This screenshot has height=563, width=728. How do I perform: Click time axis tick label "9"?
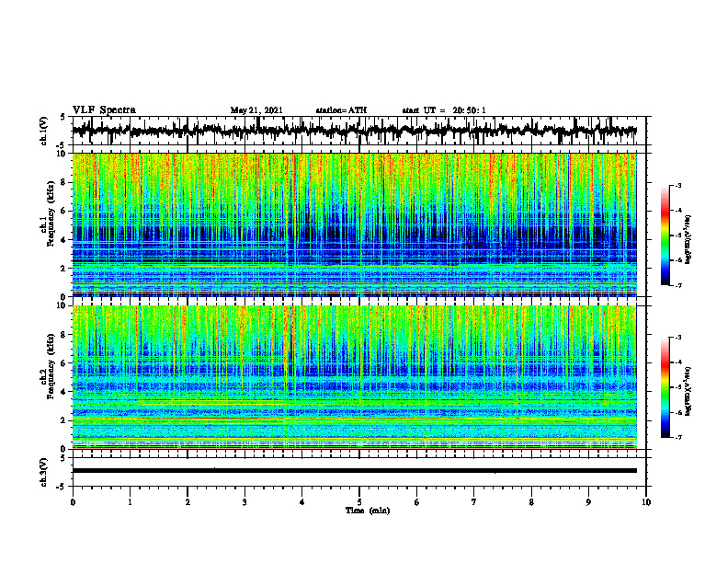[x=588, y=502]
